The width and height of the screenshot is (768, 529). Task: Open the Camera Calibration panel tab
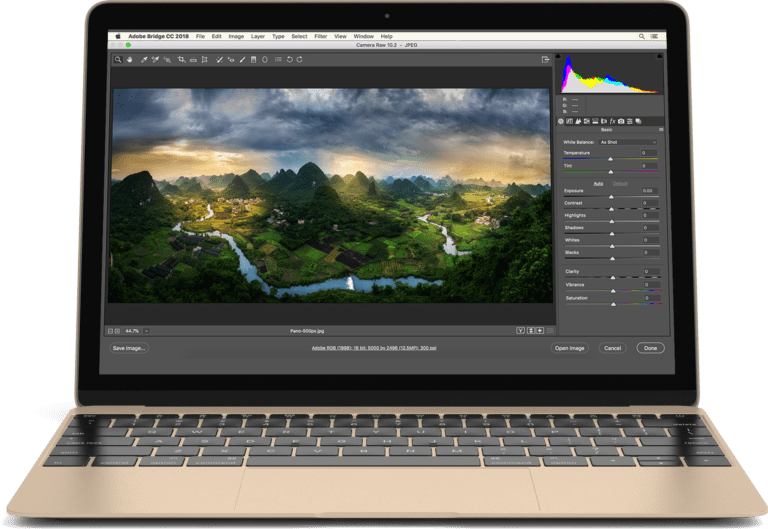point(621,121)
